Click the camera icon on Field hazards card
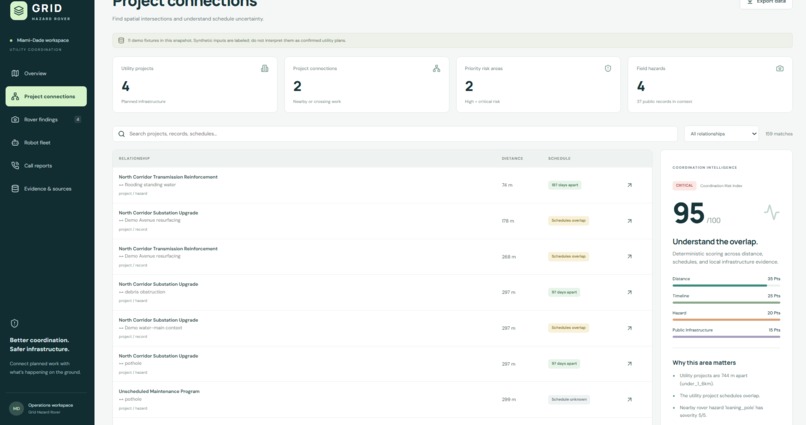Screen dimensions: 806x425 [780, 68]
